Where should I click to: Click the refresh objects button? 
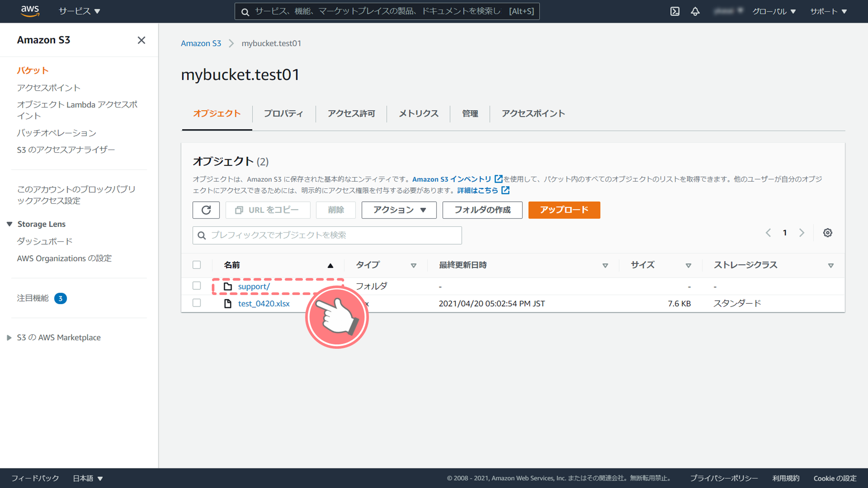pos(206,210)
